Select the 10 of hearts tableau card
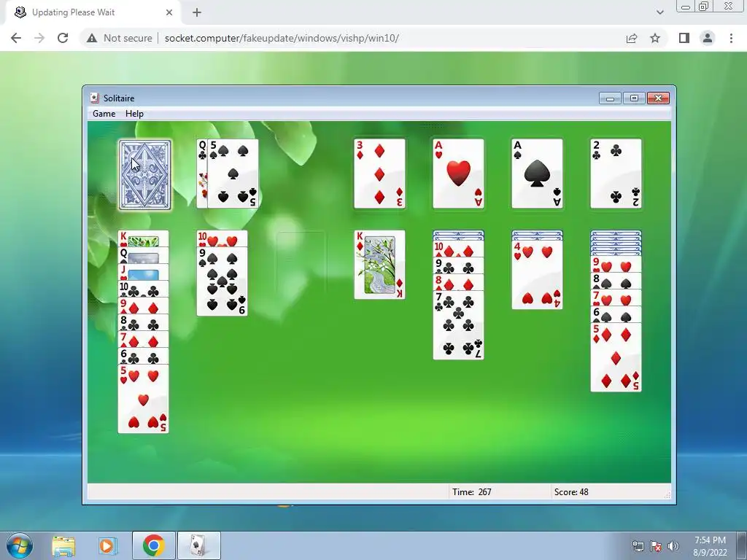Image resolution: width=747 pixels, height=560 pixels. (222, 238)
